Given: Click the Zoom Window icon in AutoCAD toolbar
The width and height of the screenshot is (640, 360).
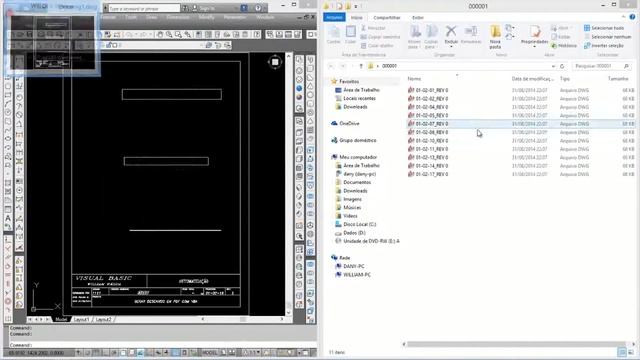Looking at the screenshot, I should (x=178, y=35).
